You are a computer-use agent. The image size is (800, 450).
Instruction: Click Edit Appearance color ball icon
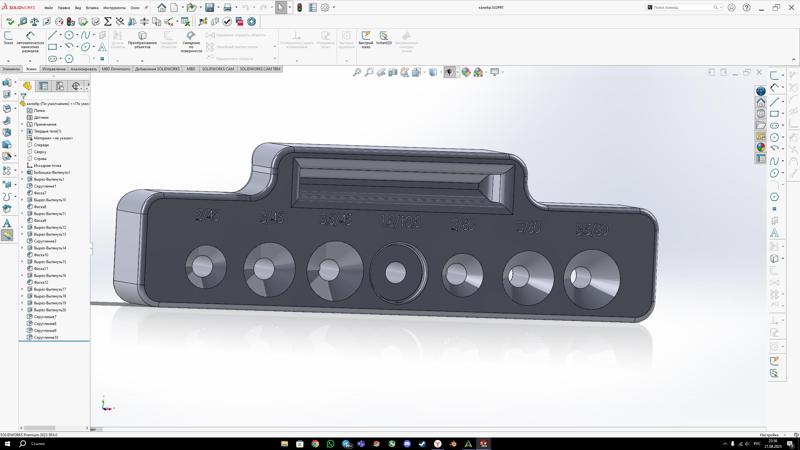click(466, 72)
